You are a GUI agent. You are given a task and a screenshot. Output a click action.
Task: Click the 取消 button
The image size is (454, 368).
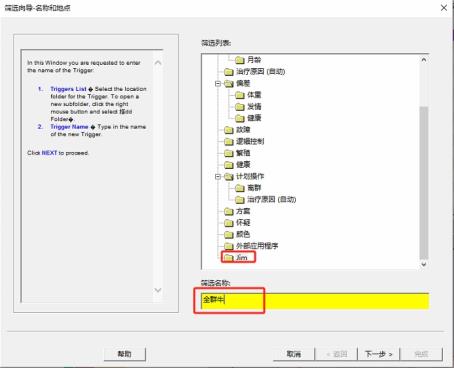click(x=294, y=354)
